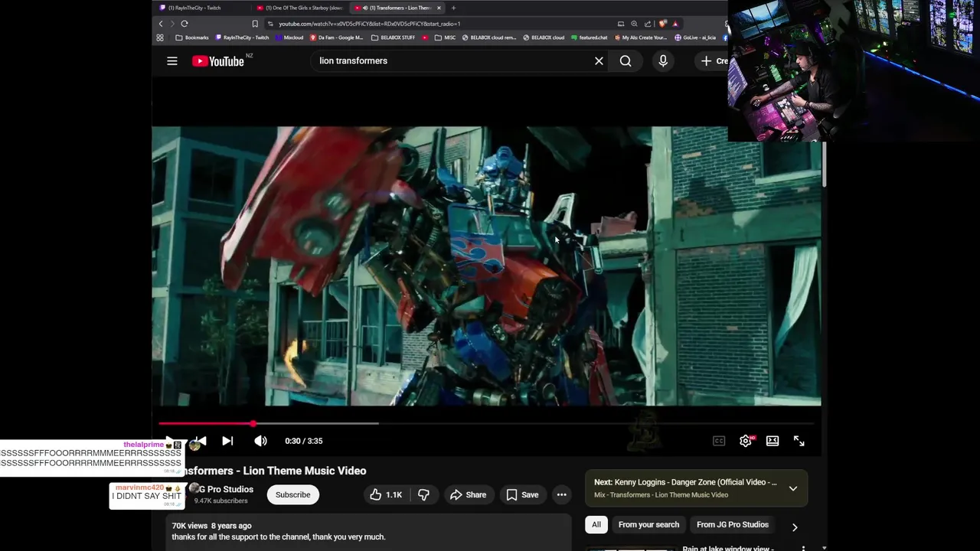Start voice search with the microphone
This screenshot has height=551, width=980.
[x=663, y=61]
